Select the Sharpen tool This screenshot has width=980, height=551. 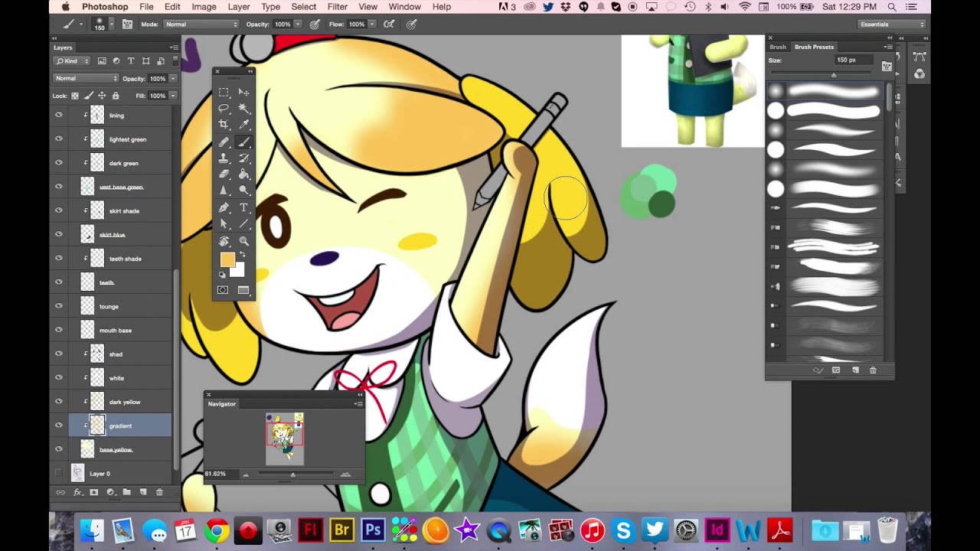[224, 191]
